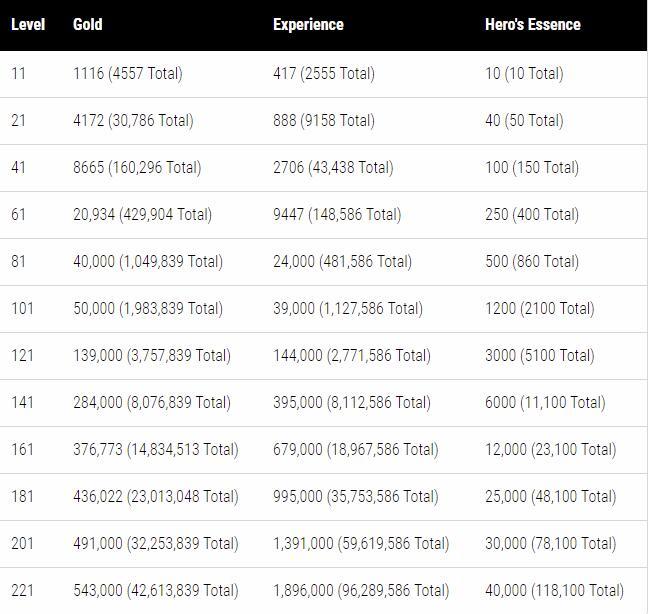Click essence cell 1200 (2100 Total)
The width and height of the screenshot is (648, 614).
[x=539, y=308]
